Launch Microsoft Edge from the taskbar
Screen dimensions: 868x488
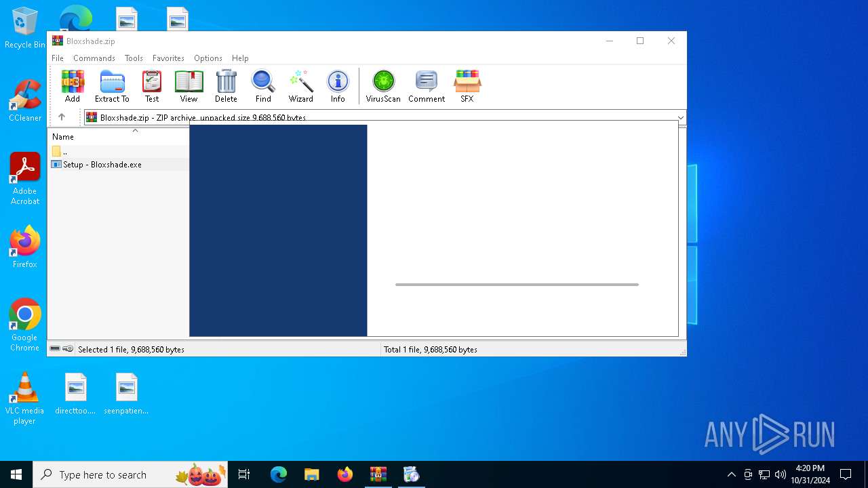tap(279, 474)
